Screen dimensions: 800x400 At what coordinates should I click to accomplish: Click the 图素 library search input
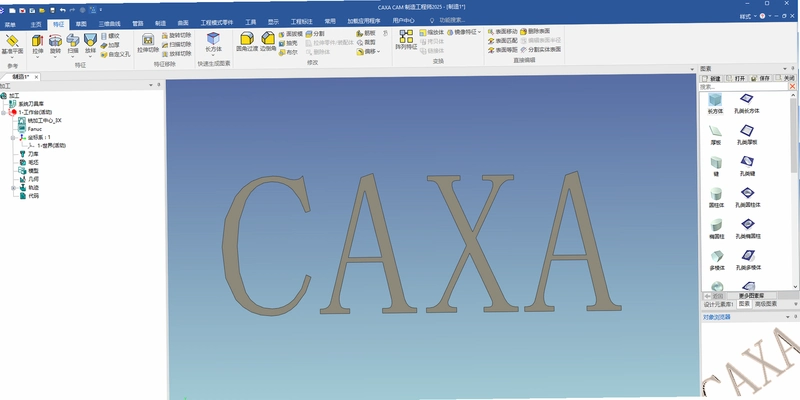[x=744, y=87]
